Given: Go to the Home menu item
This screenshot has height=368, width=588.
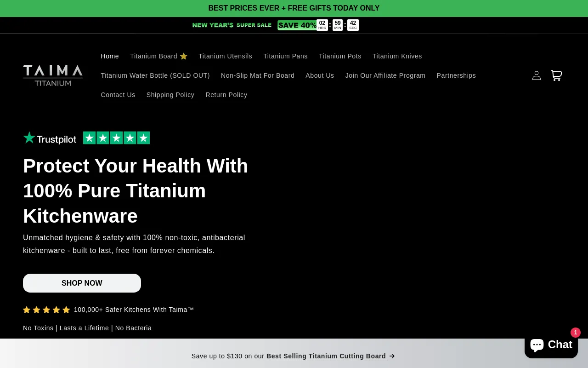Looking at the screenshot, I should (110, 56).
